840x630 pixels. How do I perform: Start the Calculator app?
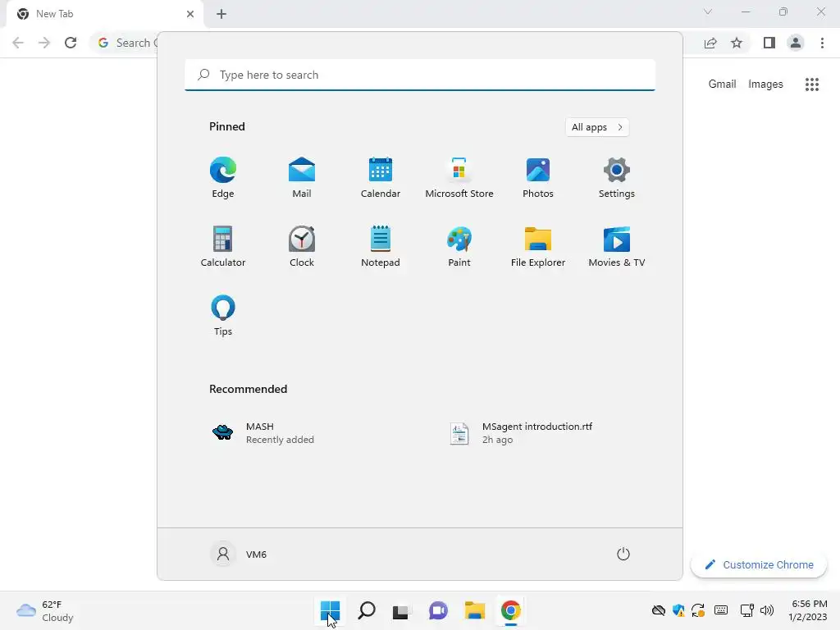pos(223,246)
